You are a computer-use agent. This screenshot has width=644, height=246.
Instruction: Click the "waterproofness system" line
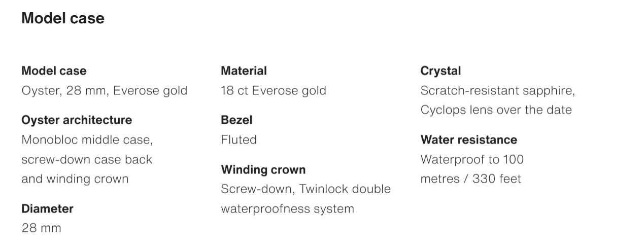(x=287, y=208)
